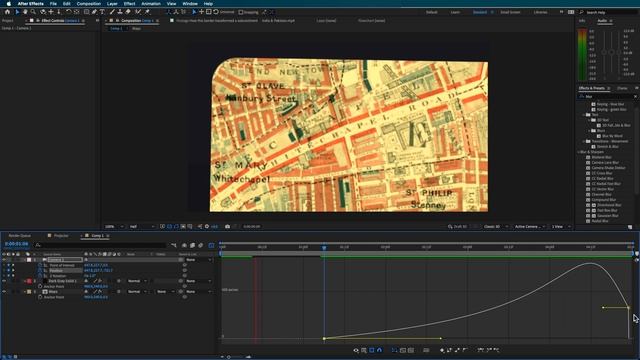Viewport: 640px width, 360px height.
Task: Select the Brush tool
Action: tap(112, 12)
